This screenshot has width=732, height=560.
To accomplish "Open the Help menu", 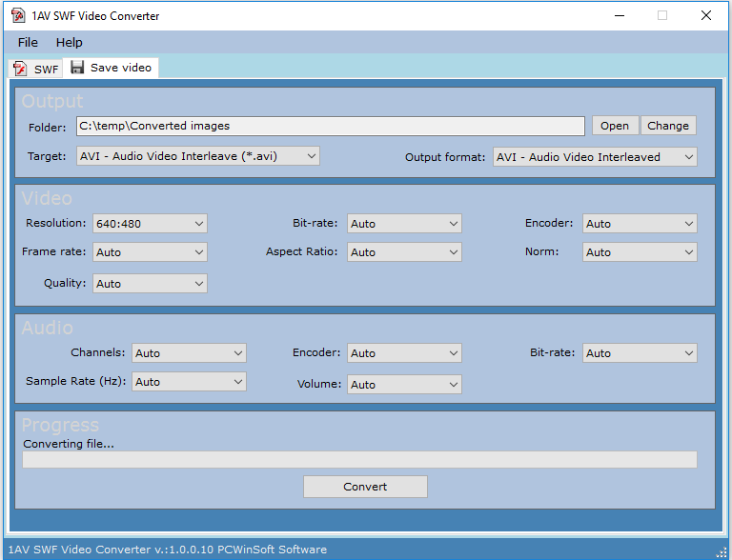I will 69,43.
